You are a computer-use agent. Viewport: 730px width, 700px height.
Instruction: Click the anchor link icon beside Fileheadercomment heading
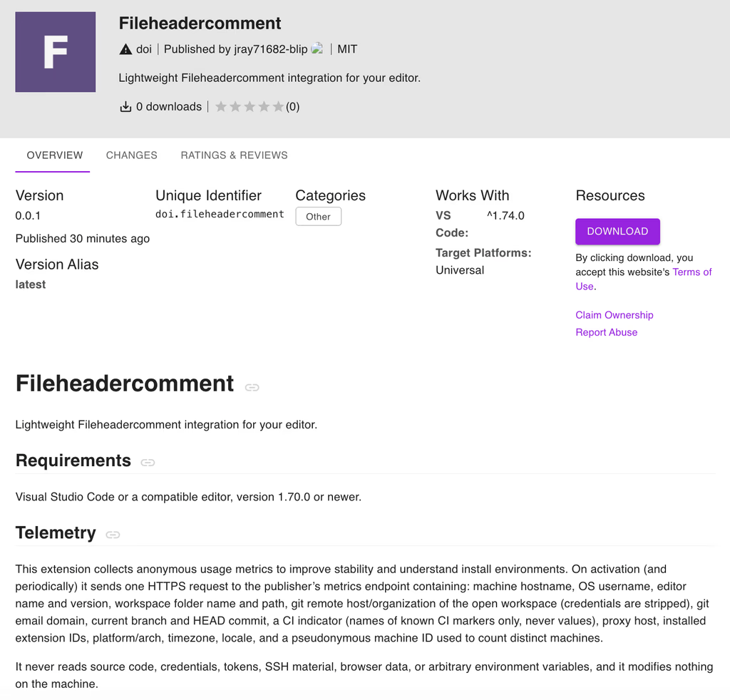[x=252, y=387]
